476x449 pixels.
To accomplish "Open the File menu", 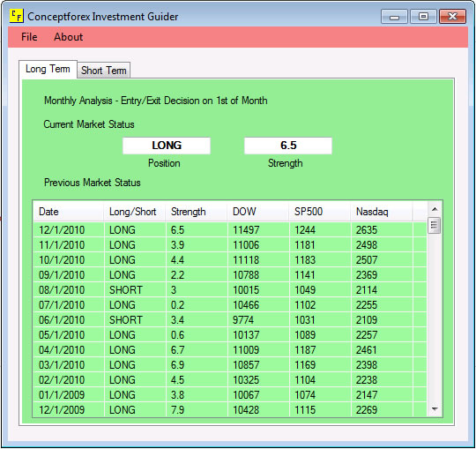I will click(29, 37).
